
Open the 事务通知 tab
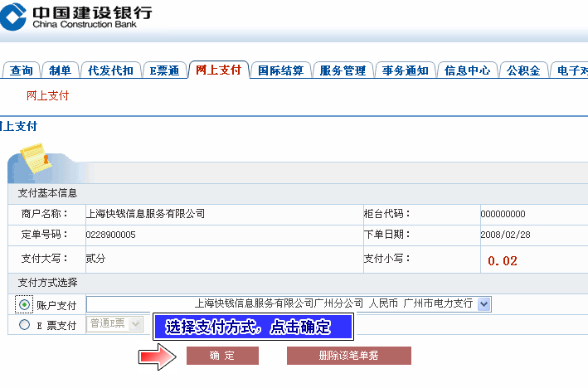click(406, 70)
